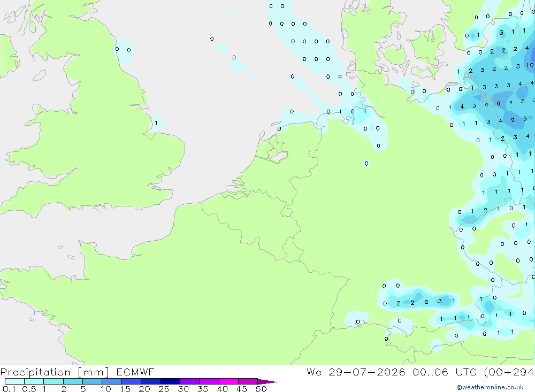Click the 40–45 mm magenta legend swatch
The width and height of the screenshot is (535, 392).
click(x=228, y=381)
